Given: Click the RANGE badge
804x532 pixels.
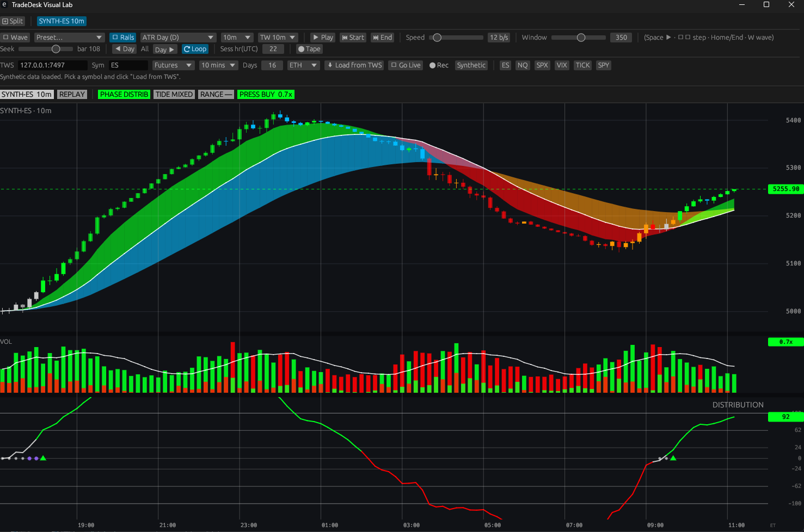Looking at the screenshot, I should click(x=216, y=95).
